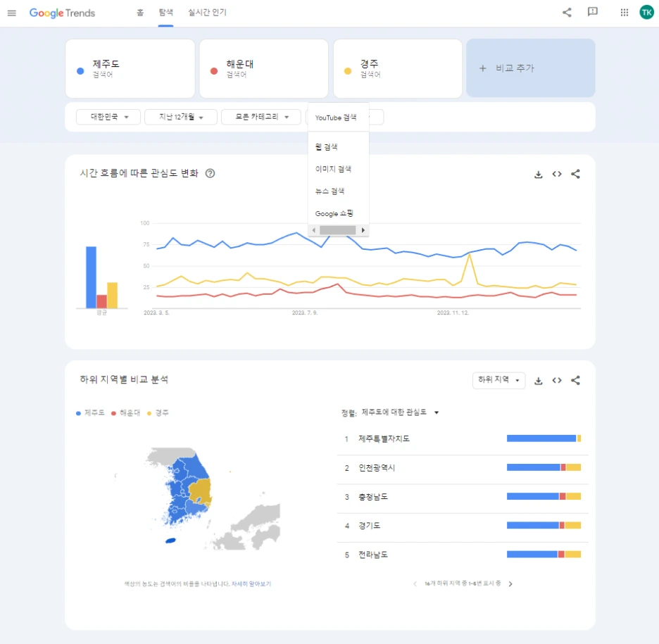
Task: Go to next page of subregions
Action: click(x=510, y=584)
